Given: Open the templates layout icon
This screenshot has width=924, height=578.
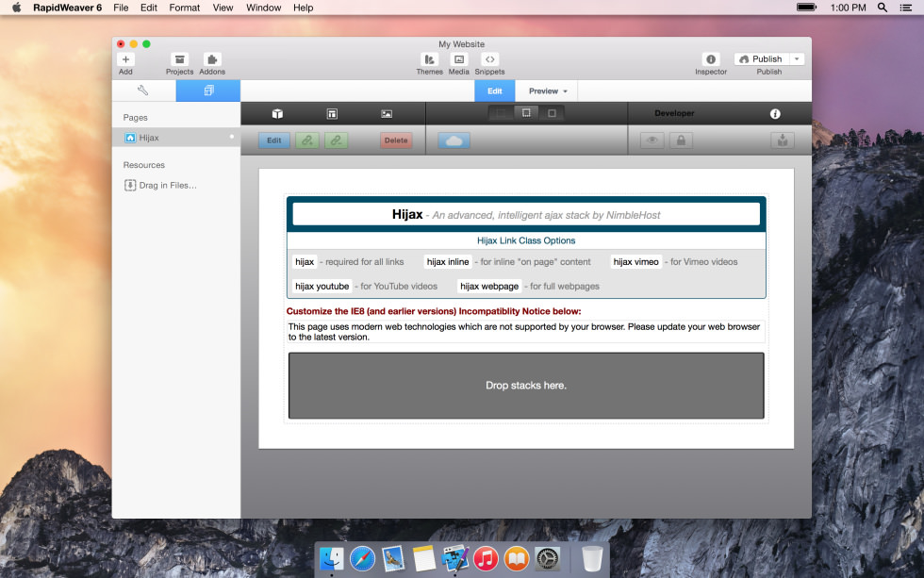Looking at the screenshot, I should coord(332,114).
